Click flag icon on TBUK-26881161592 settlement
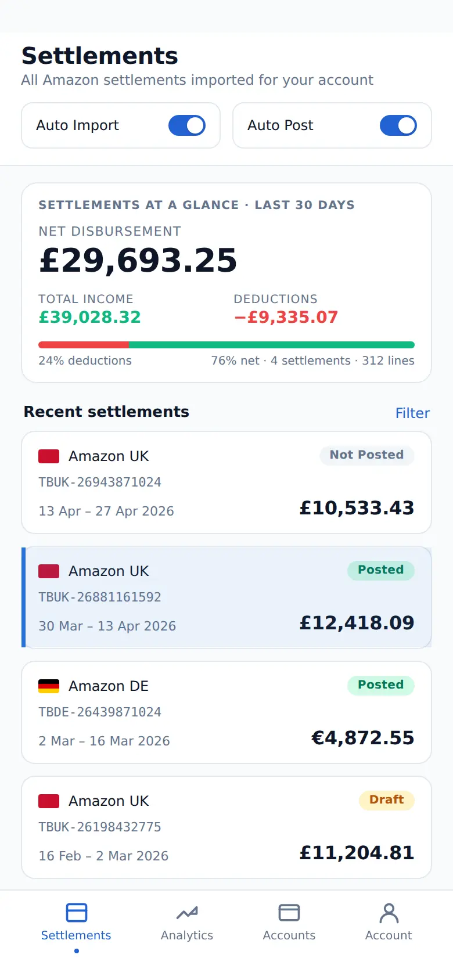Image resolution: width=453 pixels, height=980 pixels. pos(49,571)
